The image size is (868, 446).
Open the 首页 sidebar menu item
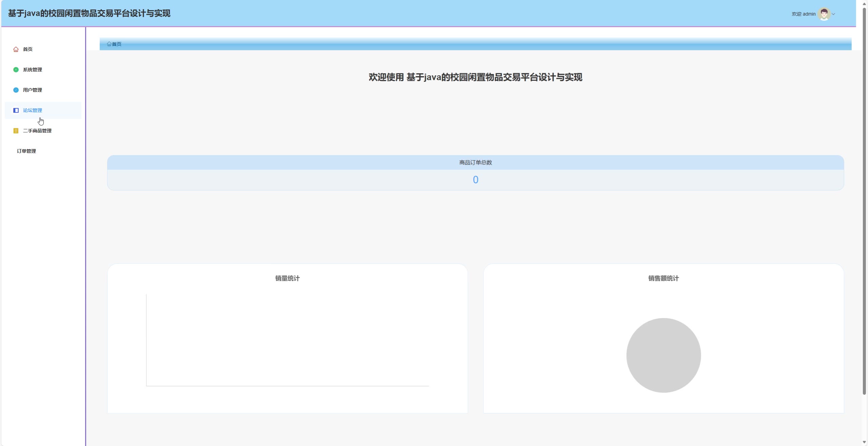pyautogui.click(x=28, y=49)
